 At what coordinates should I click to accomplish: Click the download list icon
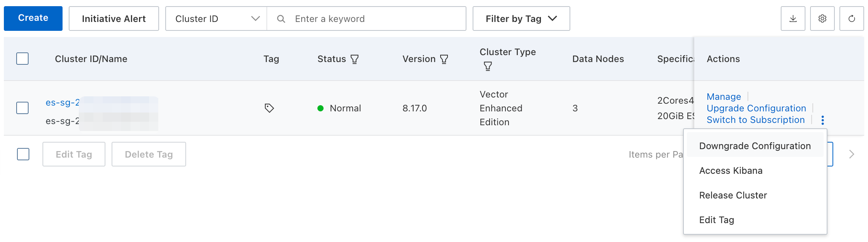(793, 18)
